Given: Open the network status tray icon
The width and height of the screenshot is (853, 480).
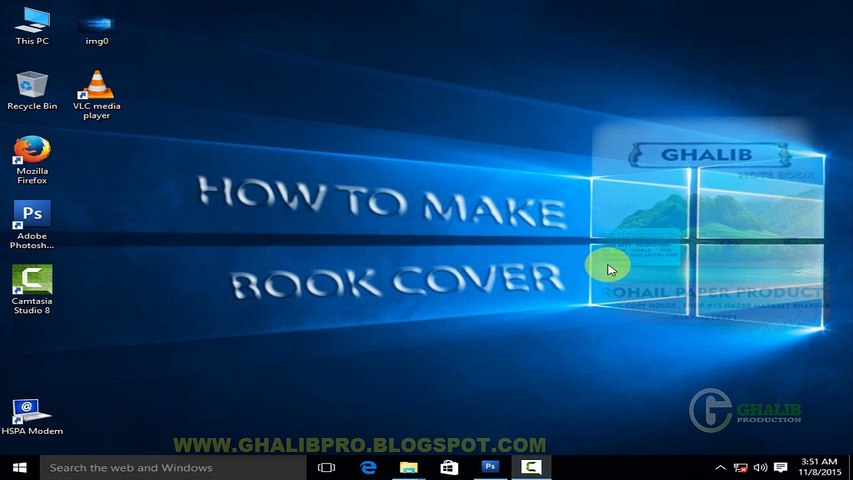Looking at the screenshot, I should 740,467.
